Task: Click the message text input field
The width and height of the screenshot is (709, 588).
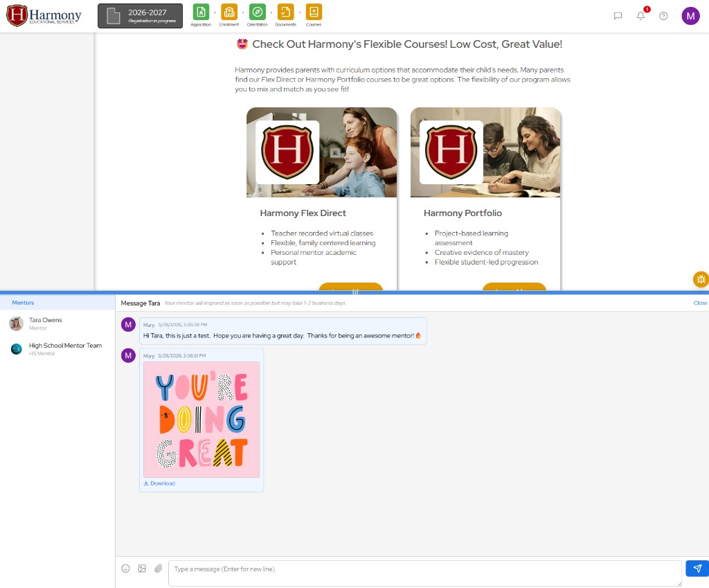Action: pyautogui.click(x=425, y=573)
